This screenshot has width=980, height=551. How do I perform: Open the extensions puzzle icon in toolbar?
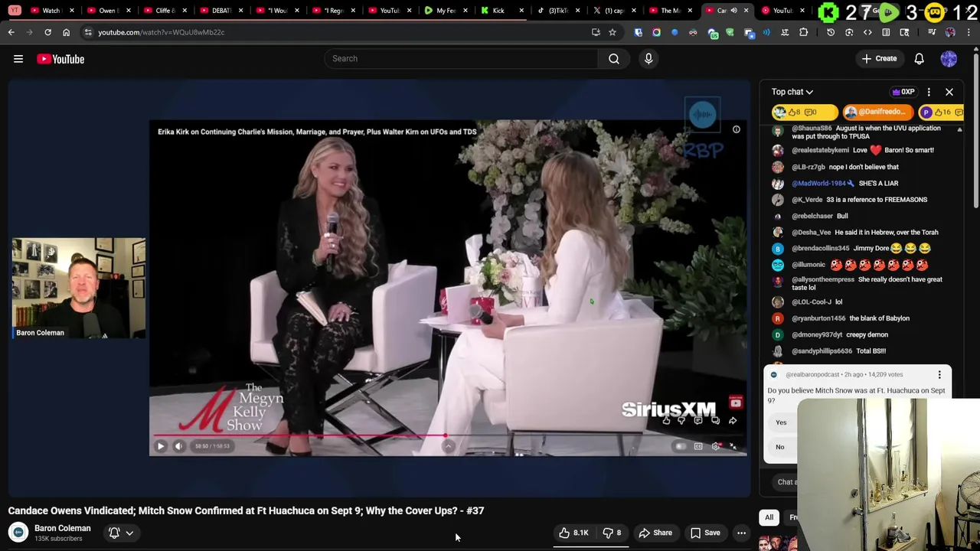803,32
